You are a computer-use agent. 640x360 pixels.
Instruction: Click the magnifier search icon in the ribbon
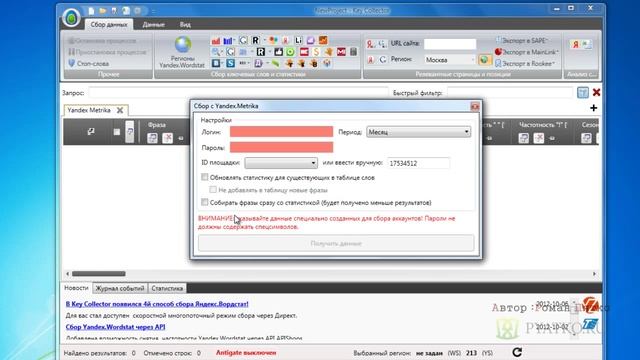tap(216, 52)
